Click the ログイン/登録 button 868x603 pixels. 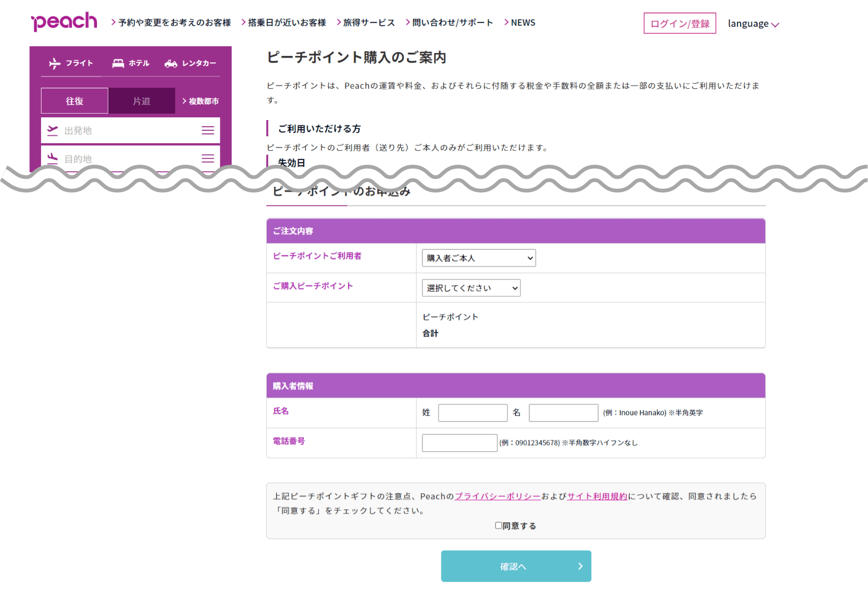pyautogui.click(x=679, y=23)
